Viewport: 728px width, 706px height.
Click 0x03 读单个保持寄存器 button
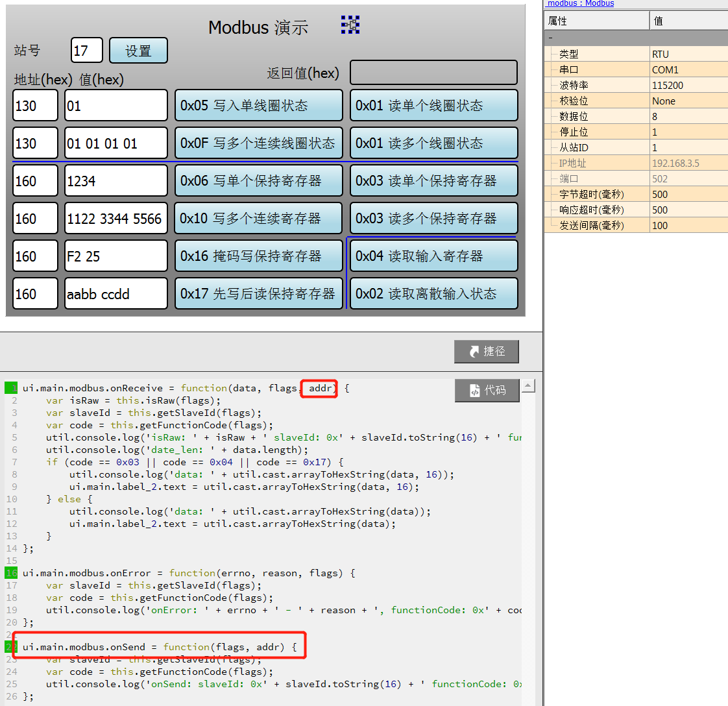(x=433, y=180)
